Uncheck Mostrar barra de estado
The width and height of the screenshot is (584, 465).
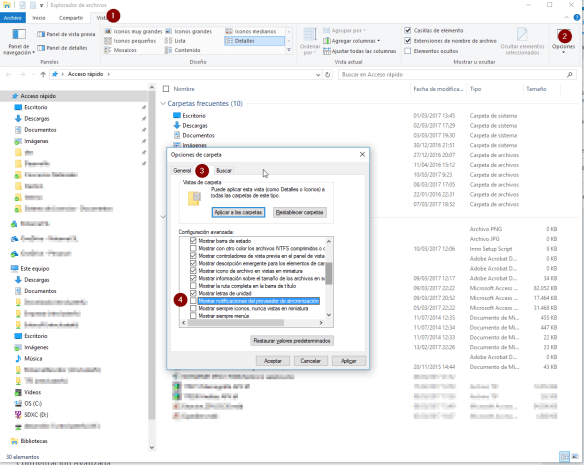coord(193,241)
